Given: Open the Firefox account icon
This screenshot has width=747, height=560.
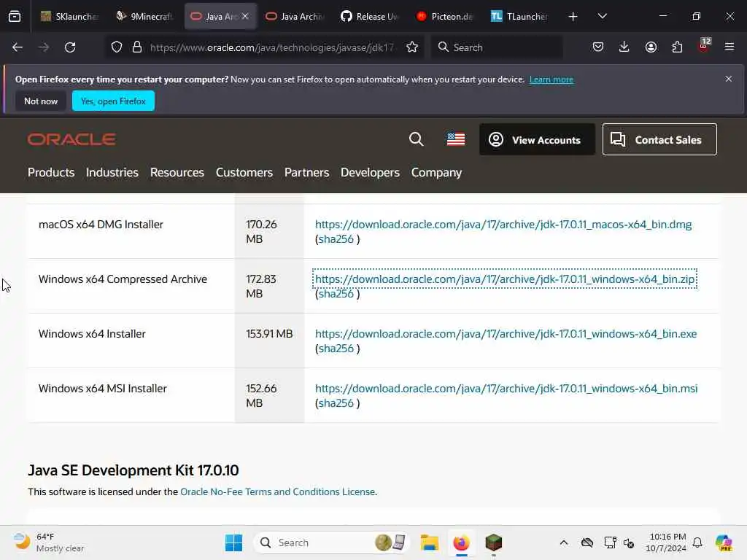Looking at the screenshot, I should 651,47.
